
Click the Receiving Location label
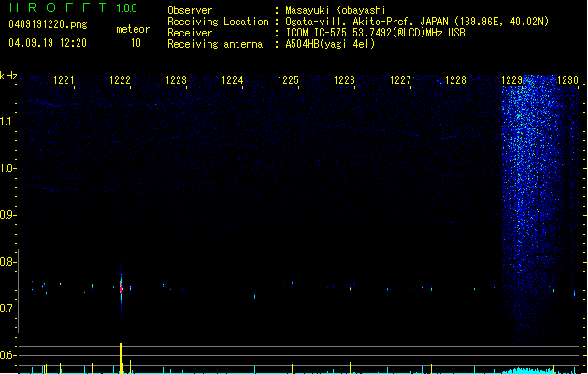point(218,22)
